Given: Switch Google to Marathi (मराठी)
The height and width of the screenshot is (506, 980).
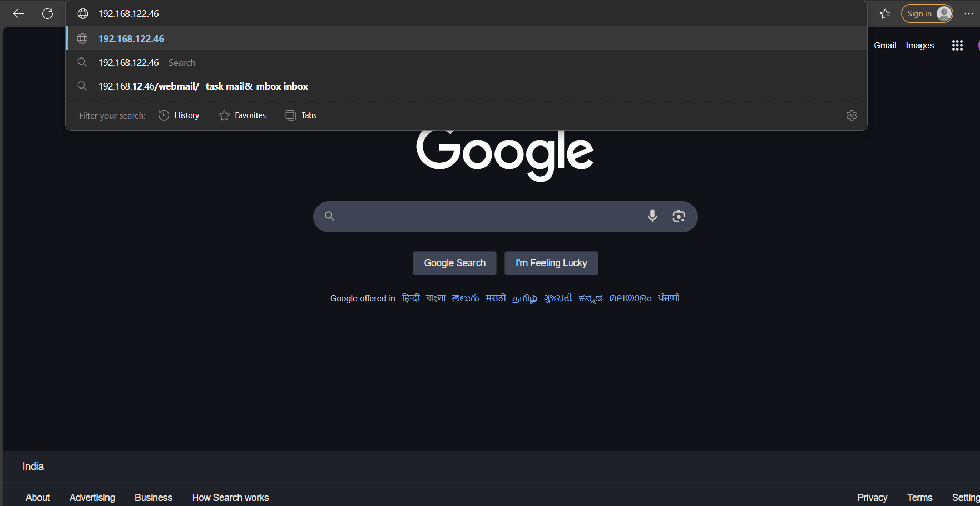Looking at the screenshot, I should pyautogui.click(x=496, y=298).
